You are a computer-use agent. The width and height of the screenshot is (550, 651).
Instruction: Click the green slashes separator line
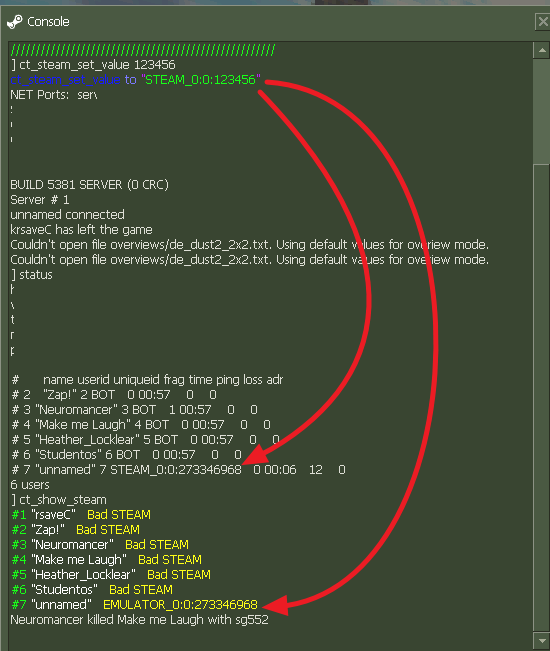pyautogui.click(x=142, y=50)
